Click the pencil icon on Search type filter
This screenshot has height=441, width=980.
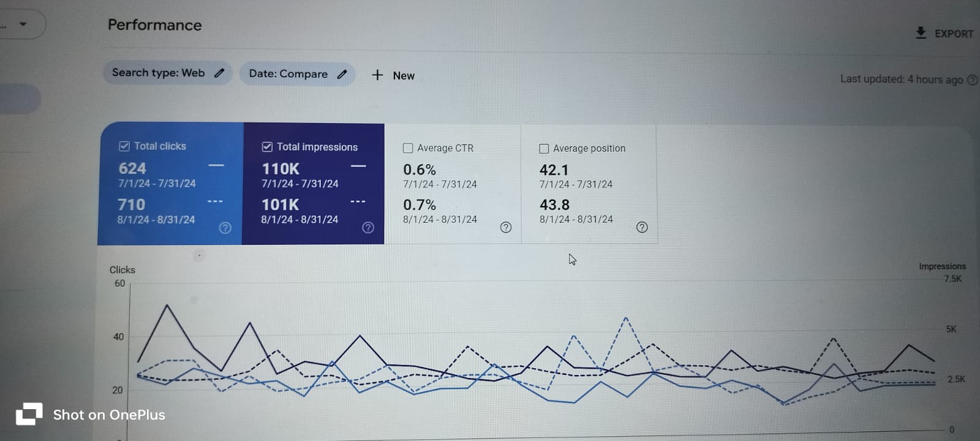[219, 73]
